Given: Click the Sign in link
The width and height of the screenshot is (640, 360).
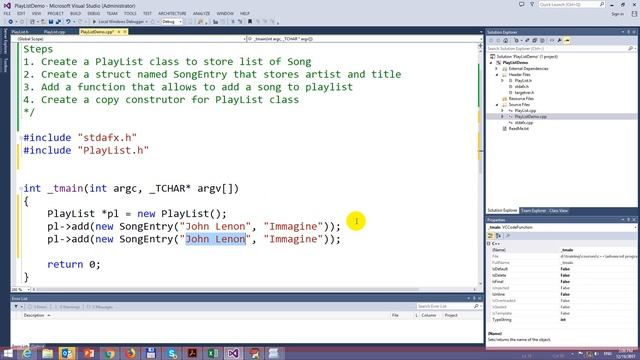Looking at the screenshot, I should tap(618, 14).
